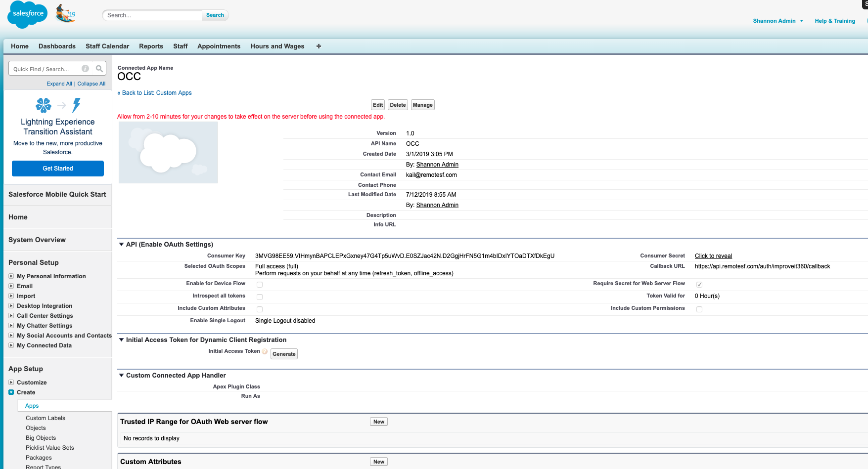The image size is (868, 469).
Task: Collapse the Custom Connected App Handler section
Action: click(121, 375)
